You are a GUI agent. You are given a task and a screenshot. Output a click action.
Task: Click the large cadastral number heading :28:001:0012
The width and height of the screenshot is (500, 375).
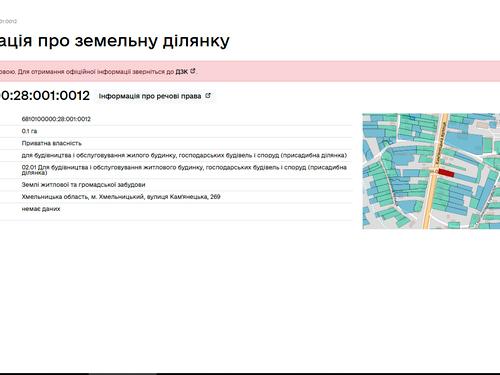[x=45, y=96]
